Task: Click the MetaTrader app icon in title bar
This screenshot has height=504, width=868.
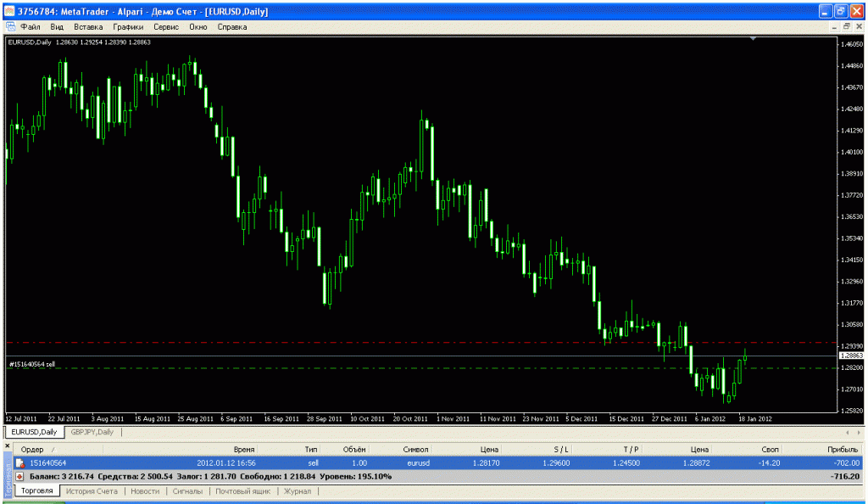Action: 9,12
